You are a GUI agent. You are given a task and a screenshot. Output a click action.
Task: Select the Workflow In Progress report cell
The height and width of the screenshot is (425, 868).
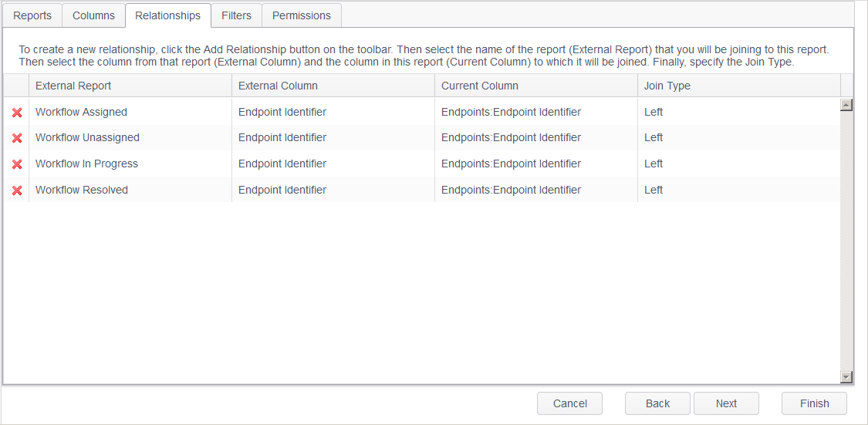[x=130, y=164]
